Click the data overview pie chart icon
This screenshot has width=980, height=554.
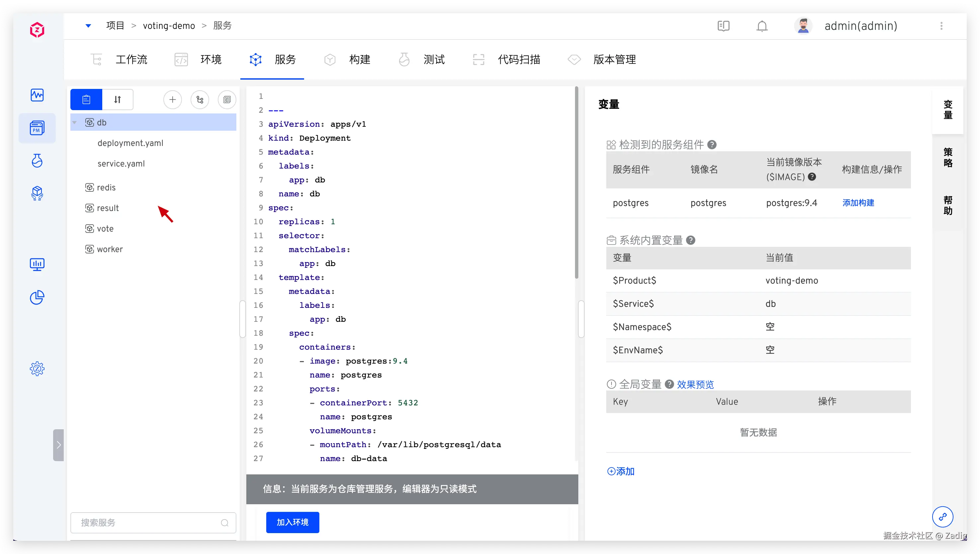click(37, 298)
